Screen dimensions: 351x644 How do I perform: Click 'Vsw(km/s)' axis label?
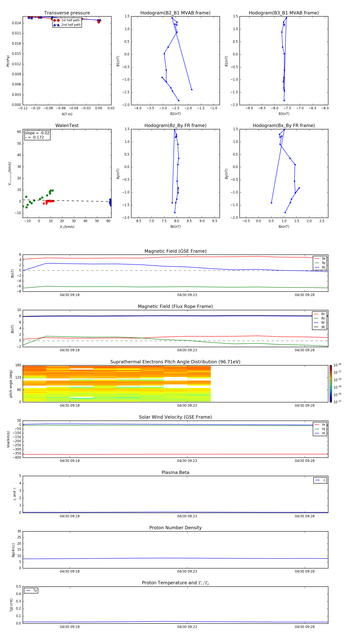tap(8, 439)
